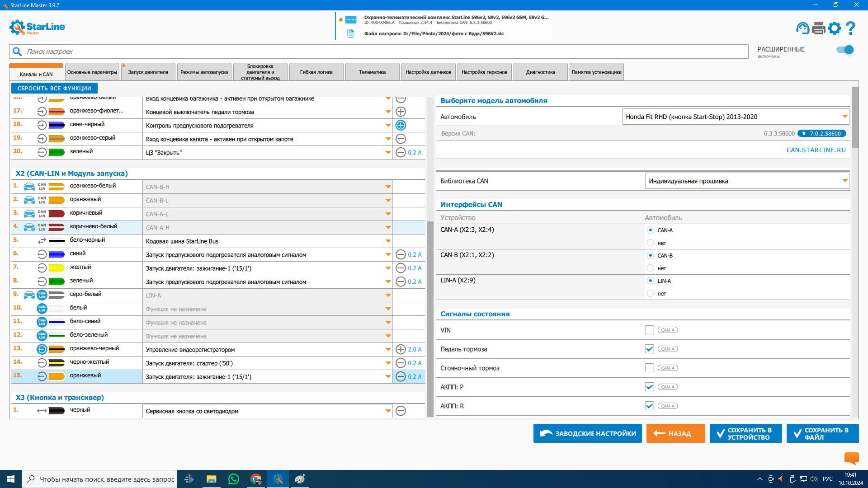Click CAN LIN badge of row 11 бело-синий

(42, 322)
